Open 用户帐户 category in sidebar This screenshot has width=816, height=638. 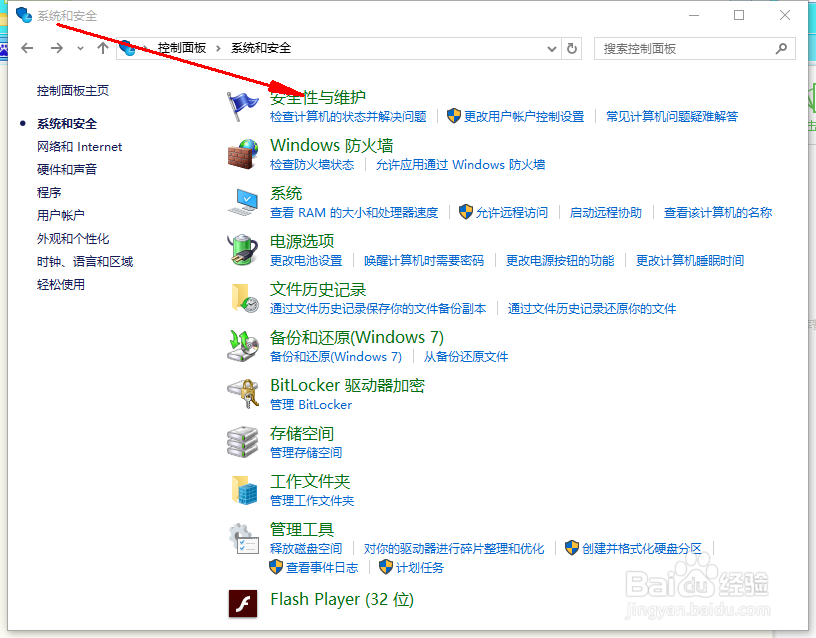[x=60, y=215]
